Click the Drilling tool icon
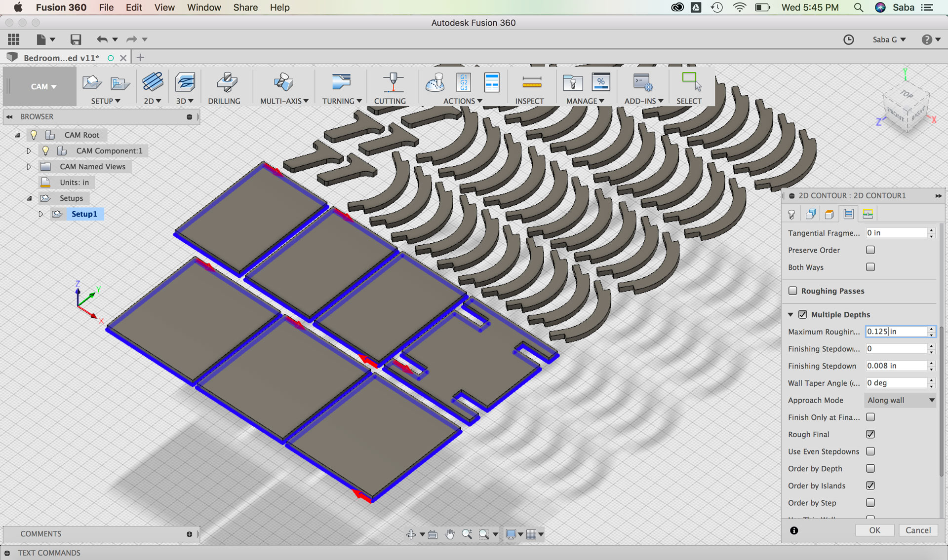The image size is (948, 560). tap(227, 82)
